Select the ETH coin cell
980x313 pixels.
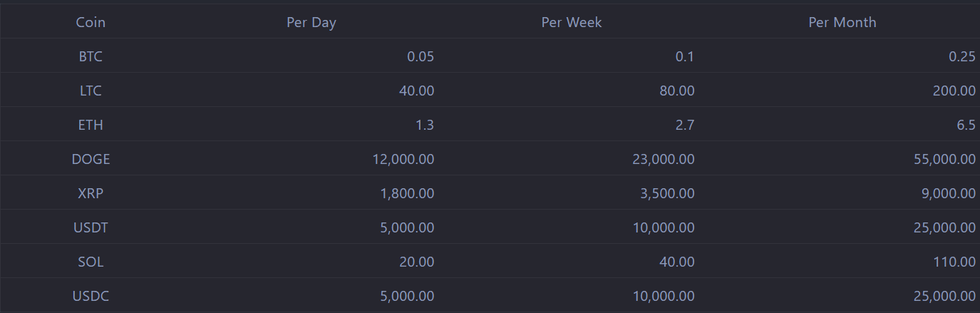(x=91, y=125)
